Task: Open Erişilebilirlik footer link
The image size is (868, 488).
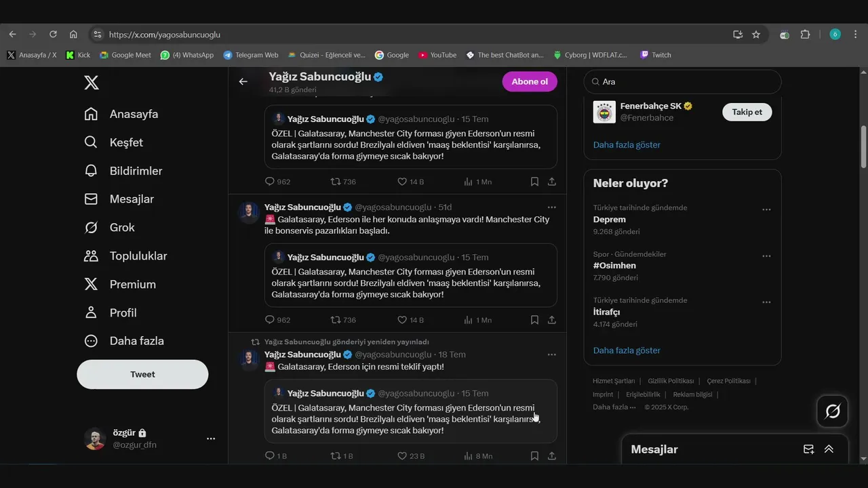Action: point(643,394)
